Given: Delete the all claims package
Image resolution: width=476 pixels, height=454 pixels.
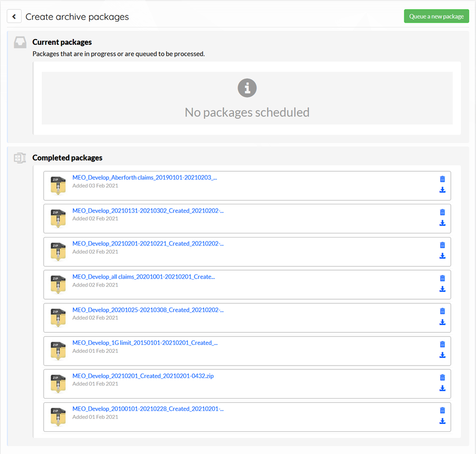Looking at the screenshot, I should tap(442, 278).
